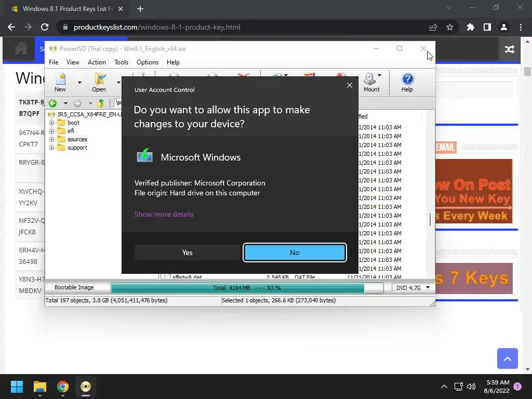
Task: Expand the boot folder tree node
Action: (x=51, y=123)
